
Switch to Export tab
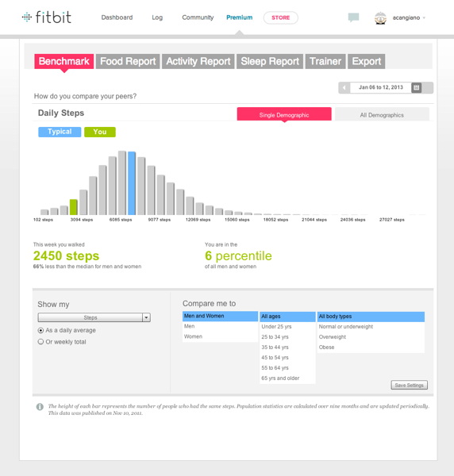coord(366,61)
